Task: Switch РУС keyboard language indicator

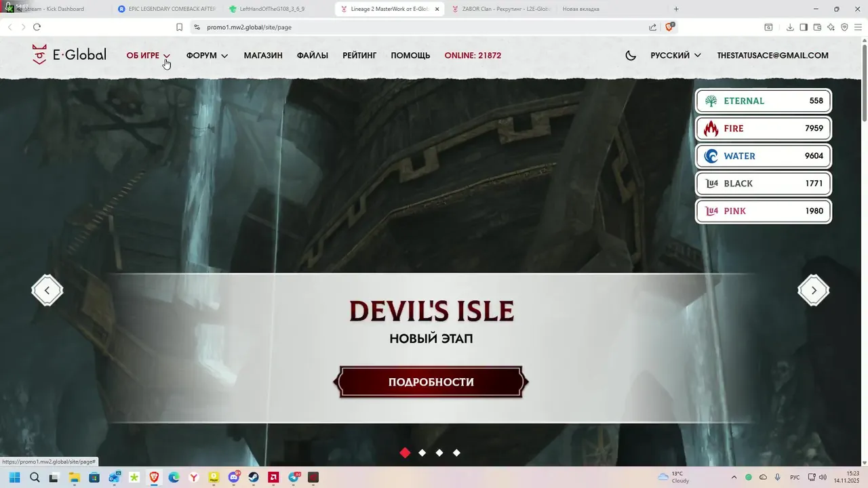Action: click(x=794, y=477)
